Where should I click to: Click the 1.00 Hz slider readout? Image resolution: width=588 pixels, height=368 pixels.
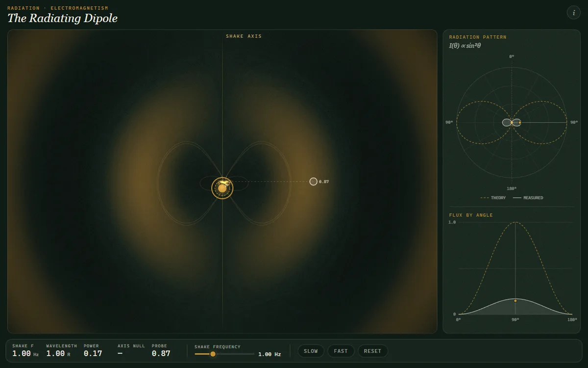[269, 354]
